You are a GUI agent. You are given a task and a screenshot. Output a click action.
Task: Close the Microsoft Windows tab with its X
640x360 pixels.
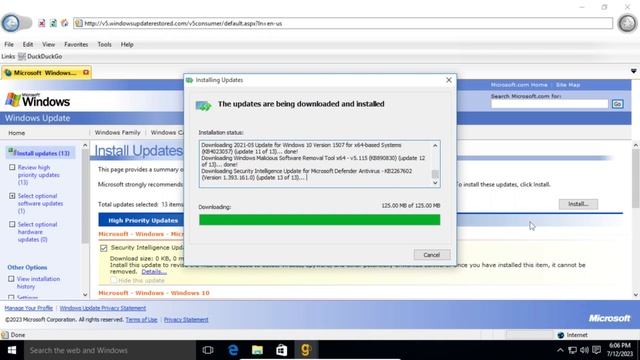pos(86,73)
